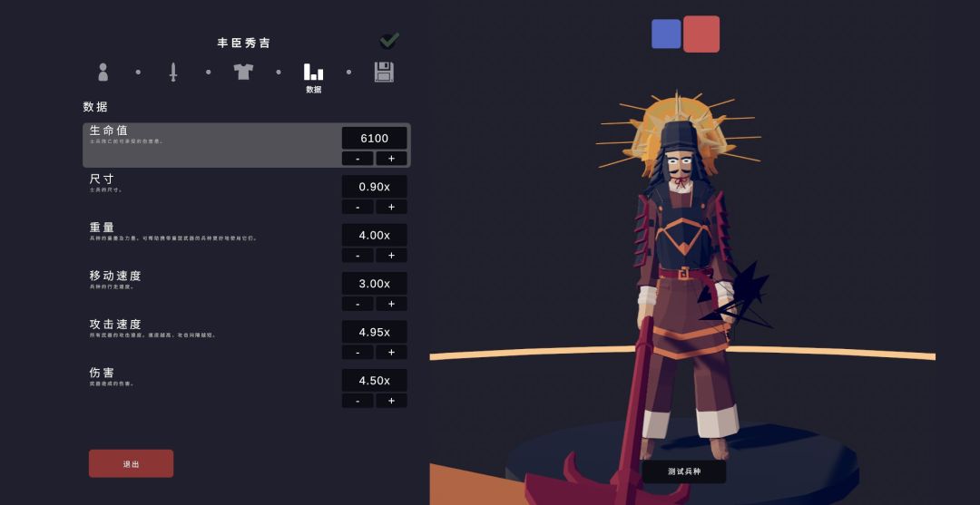Click the 测试兵种 test unit button
The image size is (980, 505).
[684, 472]
